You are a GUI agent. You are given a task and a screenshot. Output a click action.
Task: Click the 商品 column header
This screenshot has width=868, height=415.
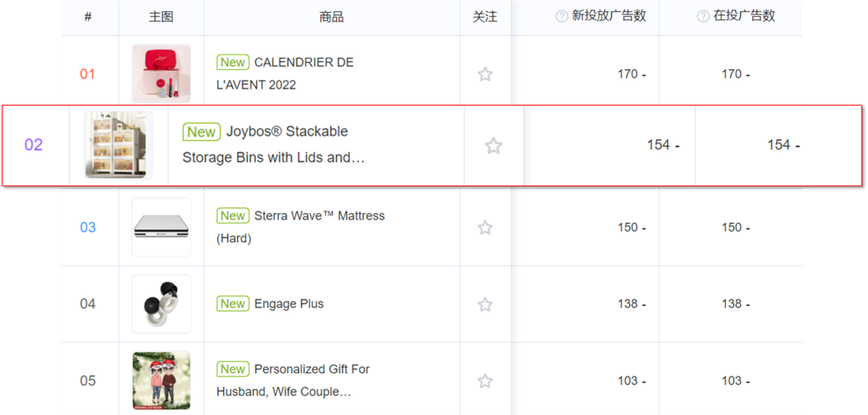(x=332, y=17)
